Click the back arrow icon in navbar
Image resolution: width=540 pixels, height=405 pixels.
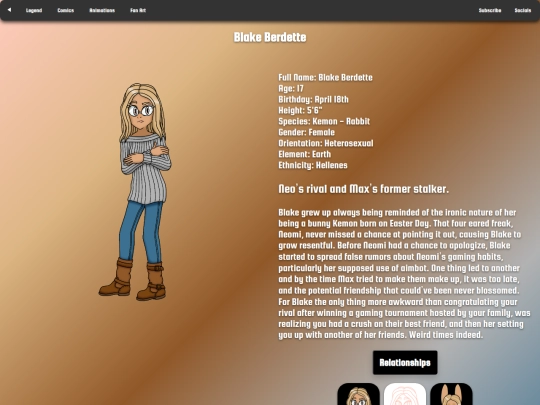[x=9, y=10]
